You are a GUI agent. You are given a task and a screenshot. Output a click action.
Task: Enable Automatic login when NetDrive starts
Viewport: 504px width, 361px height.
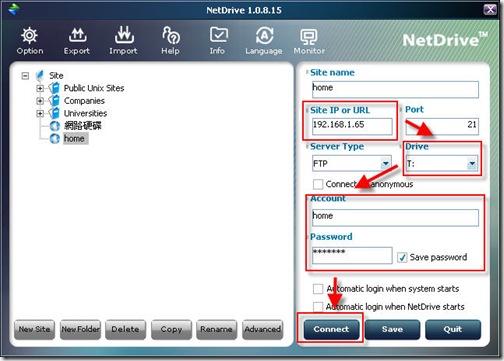[318, 307]
